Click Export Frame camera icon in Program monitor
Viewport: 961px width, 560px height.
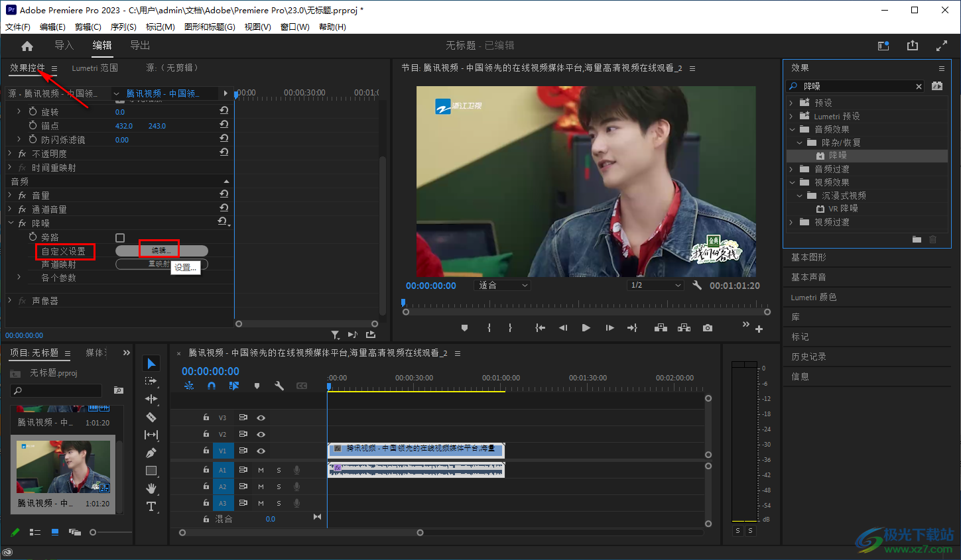(708, 328)
